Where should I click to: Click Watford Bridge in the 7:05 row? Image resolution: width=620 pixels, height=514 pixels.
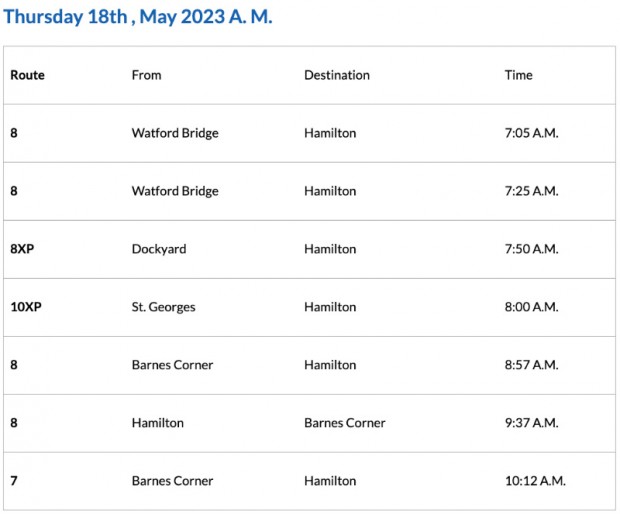point(175,133)
